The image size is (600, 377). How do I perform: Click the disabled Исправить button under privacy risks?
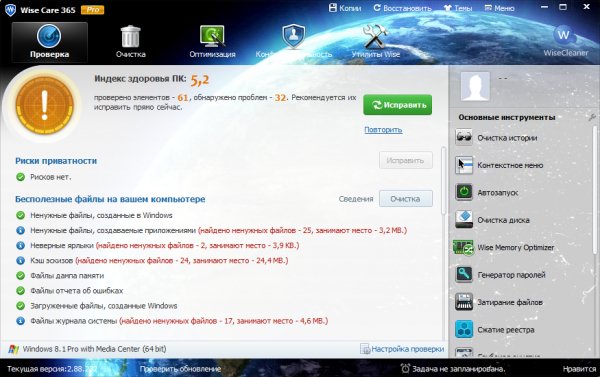click(406, 160)
